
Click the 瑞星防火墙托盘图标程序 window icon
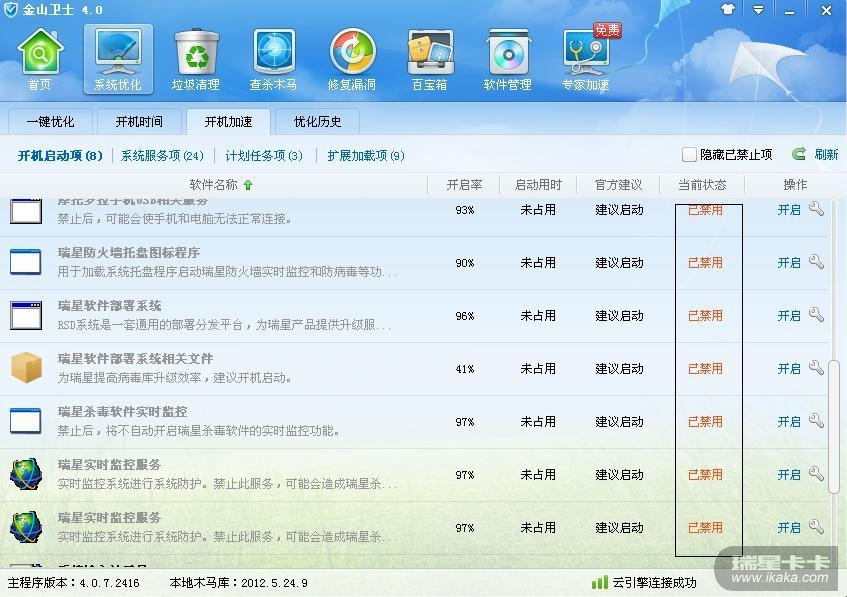coord(26,262)
